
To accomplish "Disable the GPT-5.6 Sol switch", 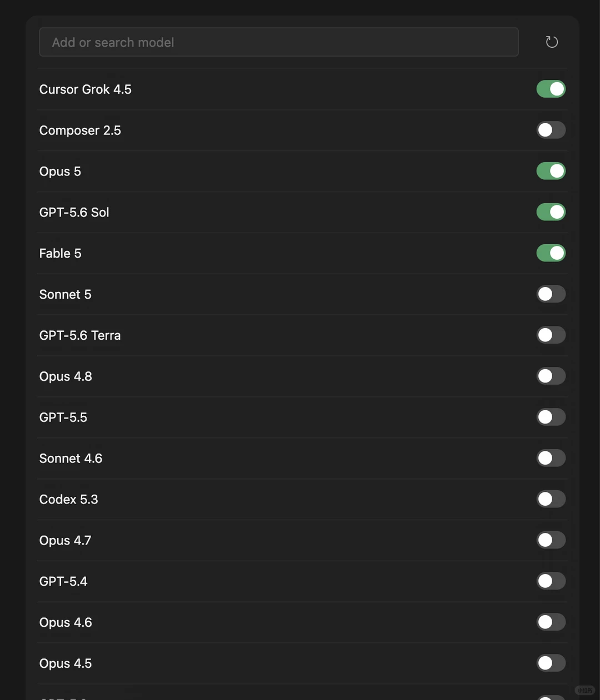I will [551, 212].
